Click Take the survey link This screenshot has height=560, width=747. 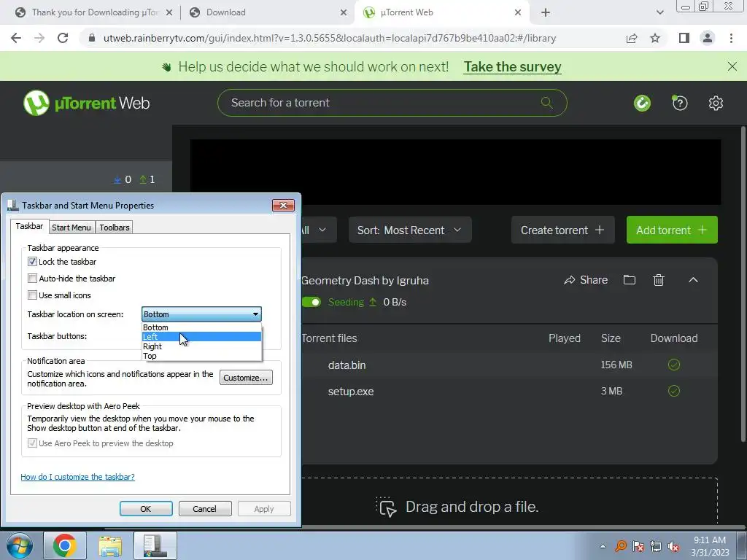(513, 66)
